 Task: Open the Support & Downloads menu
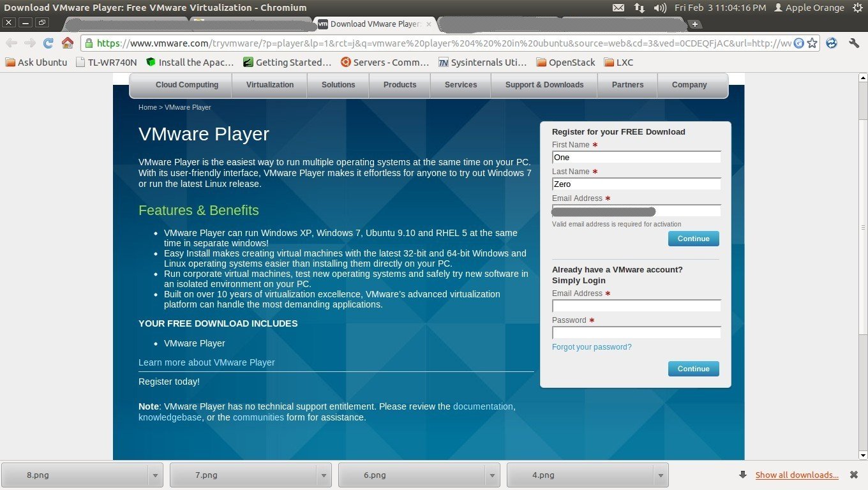click(544, 85)
